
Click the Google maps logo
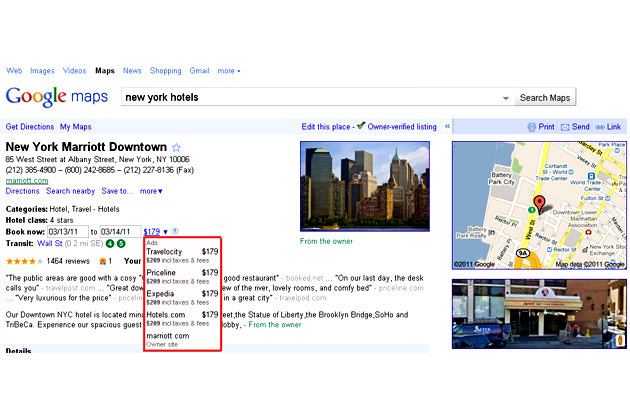pos(57,97)
